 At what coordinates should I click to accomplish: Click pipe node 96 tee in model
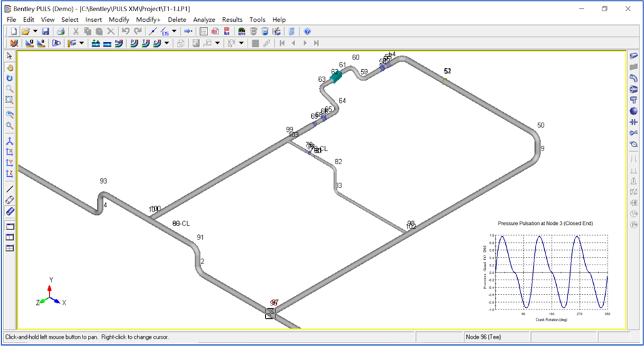(x=270, y=313)
